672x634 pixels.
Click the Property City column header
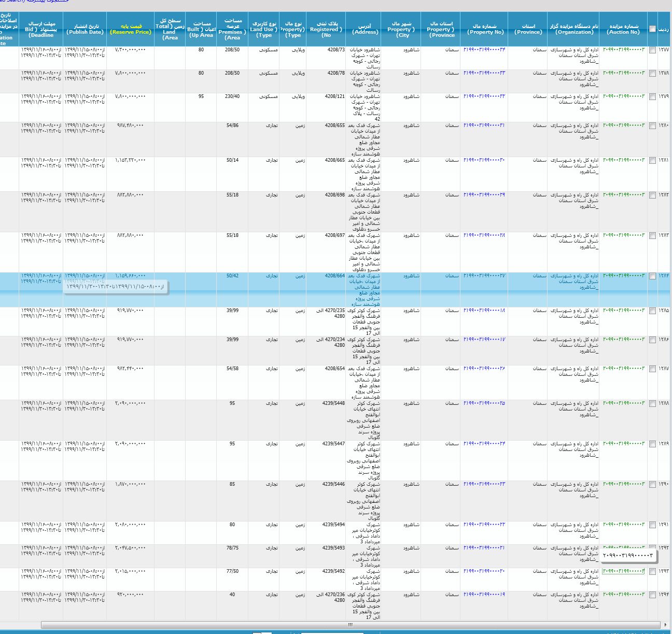[x=401, y=30]
